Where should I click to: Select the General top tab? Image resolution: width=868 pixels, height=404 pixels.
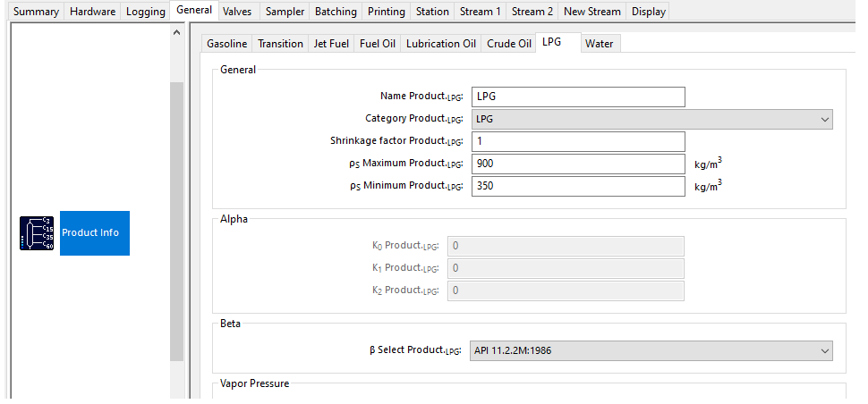click(194, 10)
